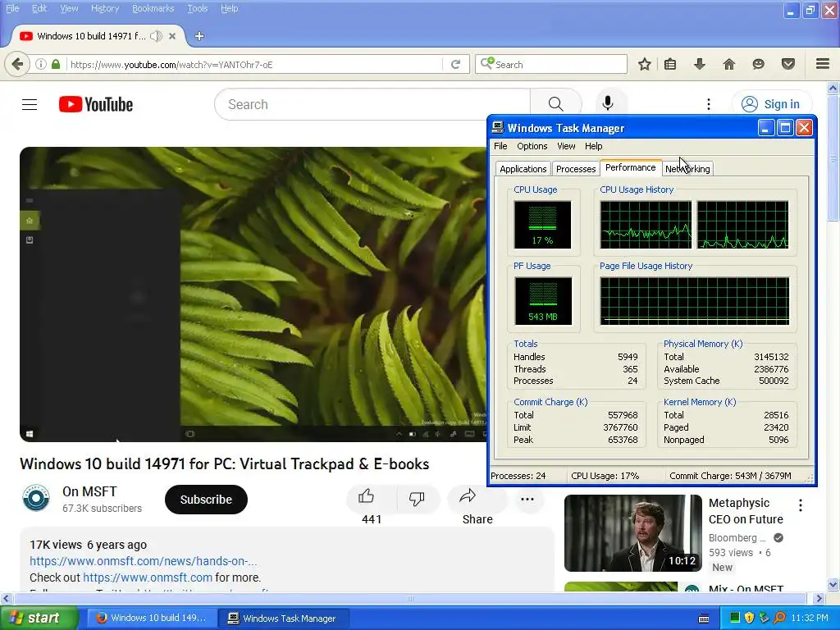Viewport: 840px width, 630px height.
Task: Click vertical scrollbar down arrow
Action: (833, 584)
